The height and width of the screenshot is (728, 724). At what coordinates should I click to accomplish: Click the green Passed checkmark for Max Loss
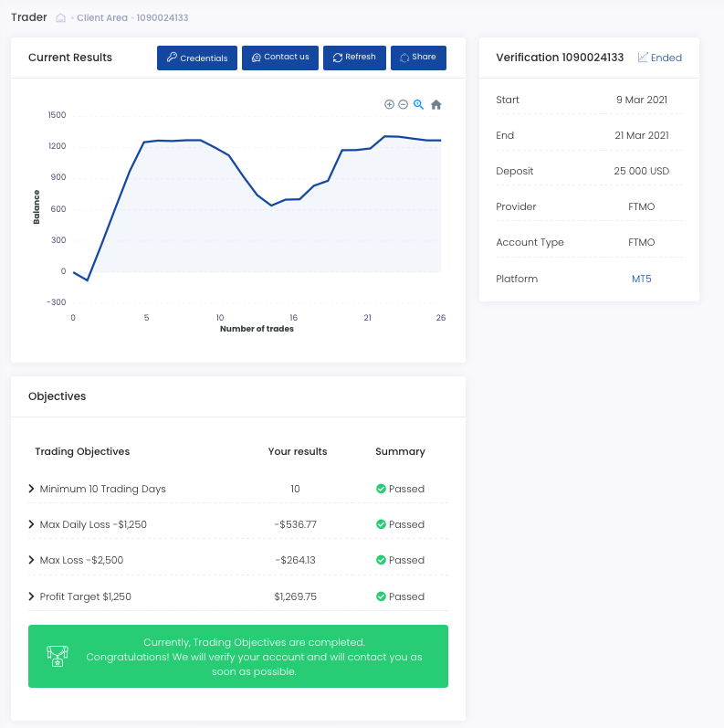(381, 561)
